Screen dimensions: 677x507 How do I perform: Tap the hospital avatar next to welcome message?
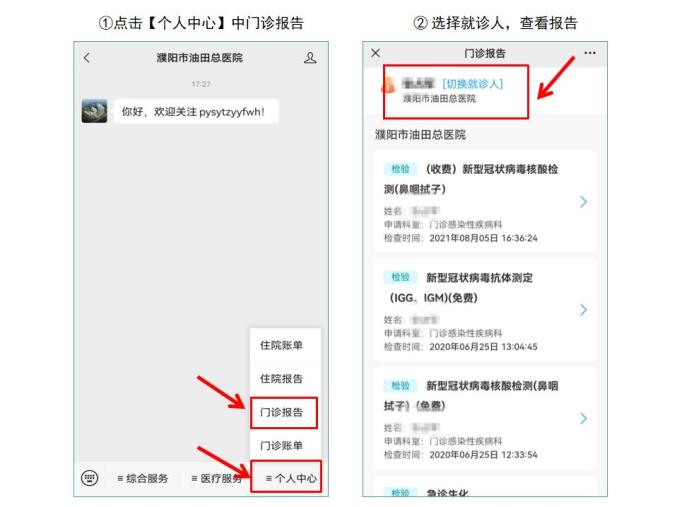[x=95, y=111]
